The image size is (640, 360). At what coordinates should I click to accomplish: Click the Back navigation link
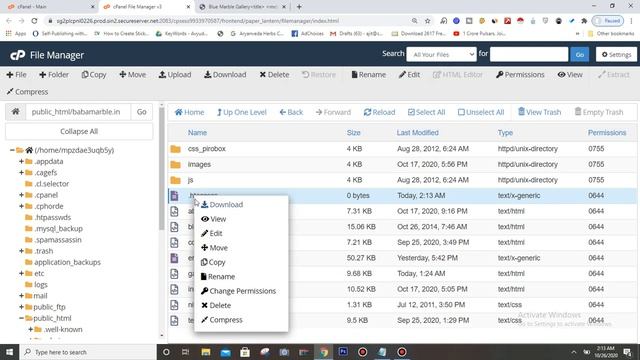click(x=291, y=112)
